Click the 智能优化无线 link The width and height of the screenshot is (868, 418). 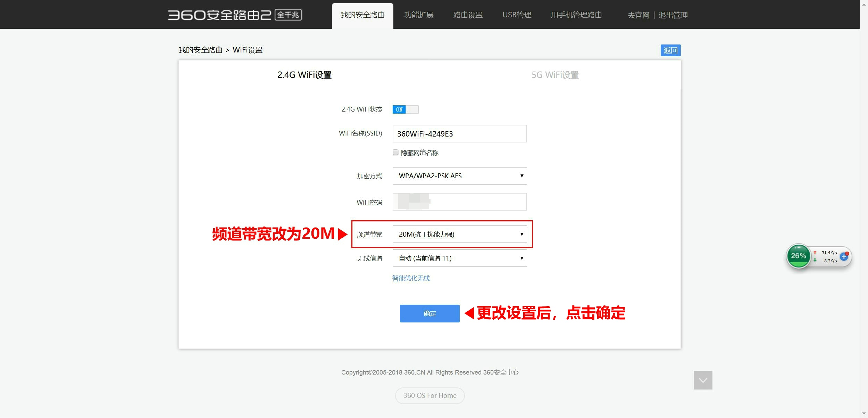[x=411, y=278]
